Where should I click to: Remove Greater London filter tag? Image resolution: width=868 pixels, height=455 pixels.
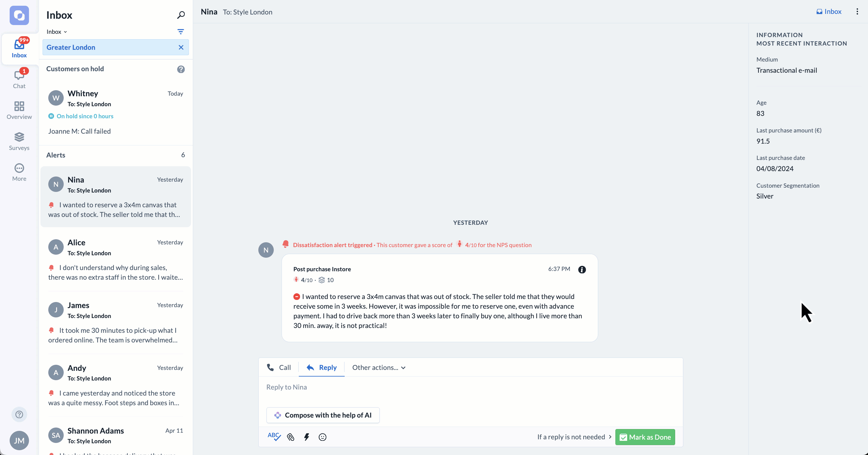pos(181,47)
